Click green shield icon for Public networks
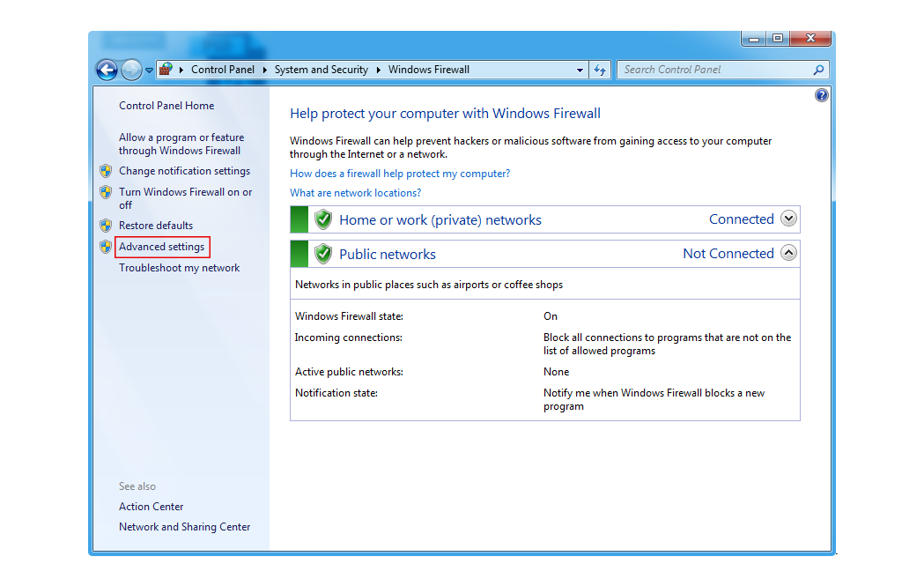 pyautogui.click(x=323, y=254)
